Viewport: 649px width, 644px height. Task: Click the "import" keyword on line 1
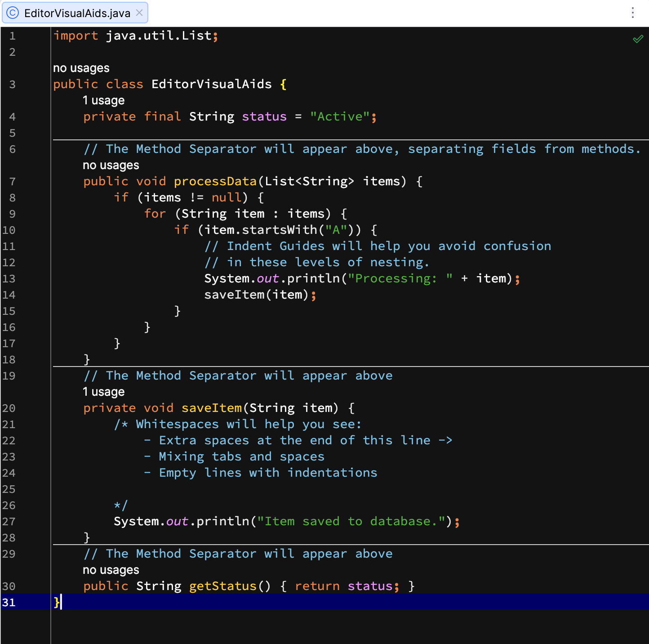(76, 36)
